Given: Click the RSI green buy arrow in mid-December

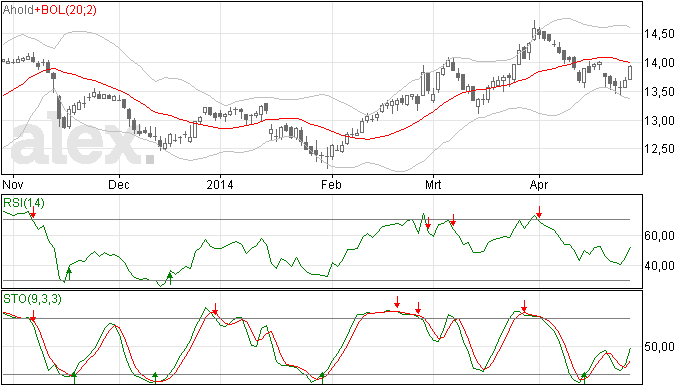Looking at the screenshot, I should (170, 278).
